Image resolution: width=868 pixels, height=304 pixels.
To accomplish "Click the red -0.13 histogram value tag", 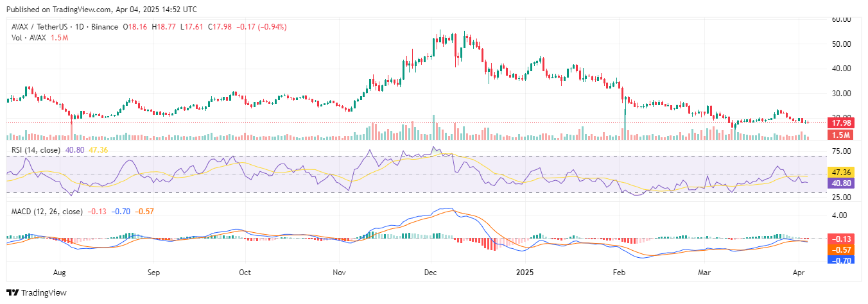I will [841, 238].
